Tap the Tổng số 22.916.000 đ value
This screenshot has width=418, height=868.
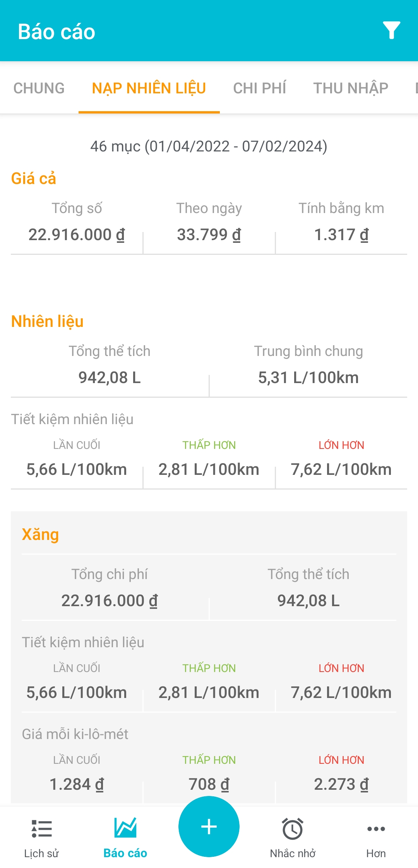click(x=77, y=235)
